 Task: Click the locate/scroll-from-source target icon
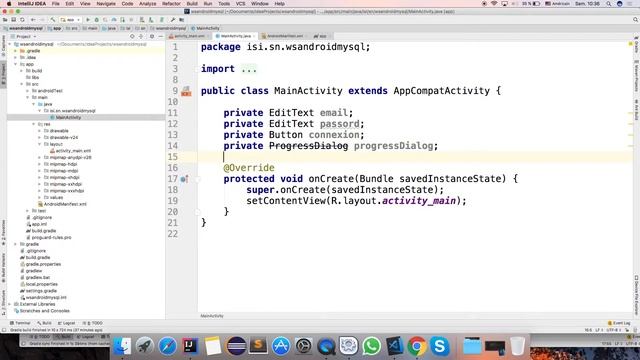pyautogui.click(x=132, y=36)
